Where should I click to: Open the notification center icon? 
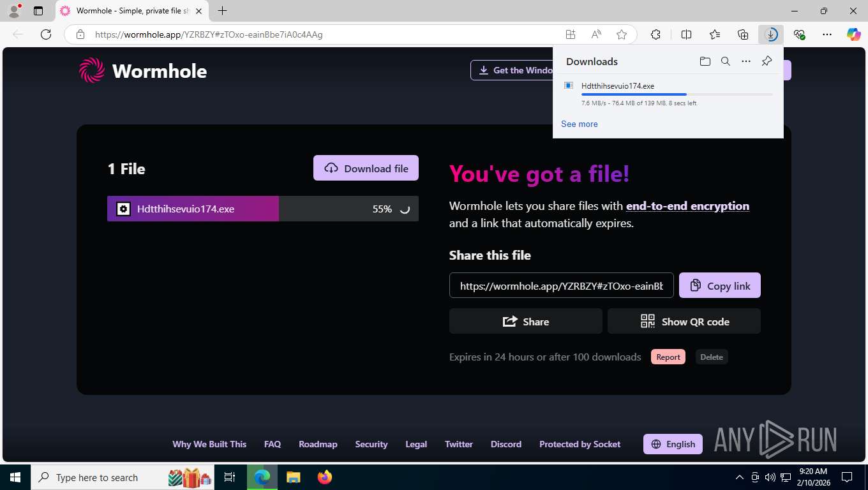click(x=847, y=477)
